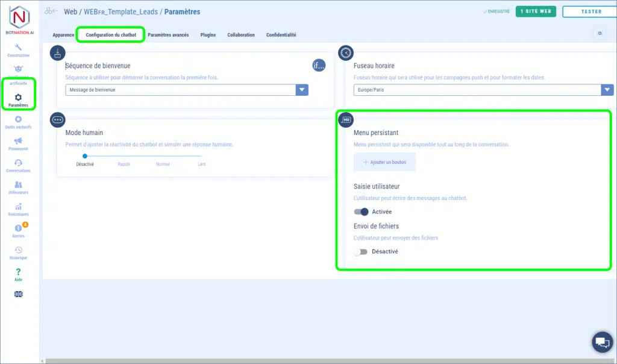
Task: Enable the Envoi de fichiers toggle
Action: (x=360, y=252)
